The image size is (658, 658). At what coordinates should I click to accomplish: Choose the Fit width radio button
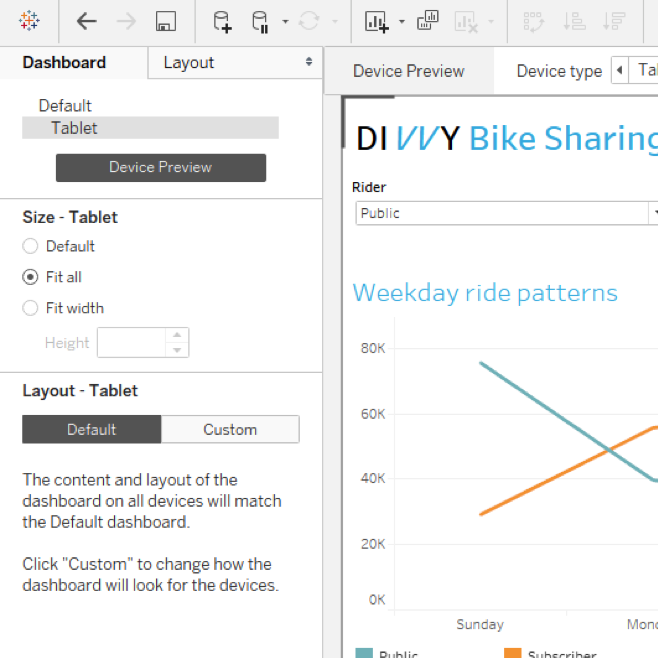click(x=30, y=308)
